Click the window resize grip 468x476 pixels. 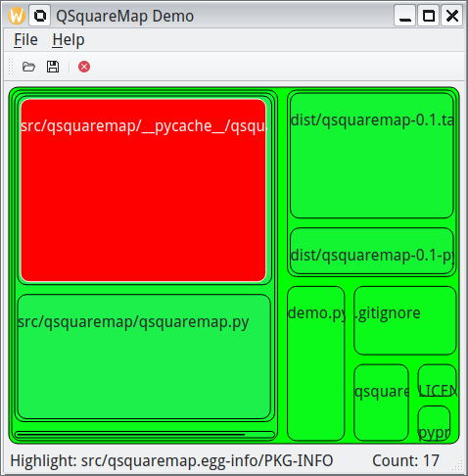(458, 466)
